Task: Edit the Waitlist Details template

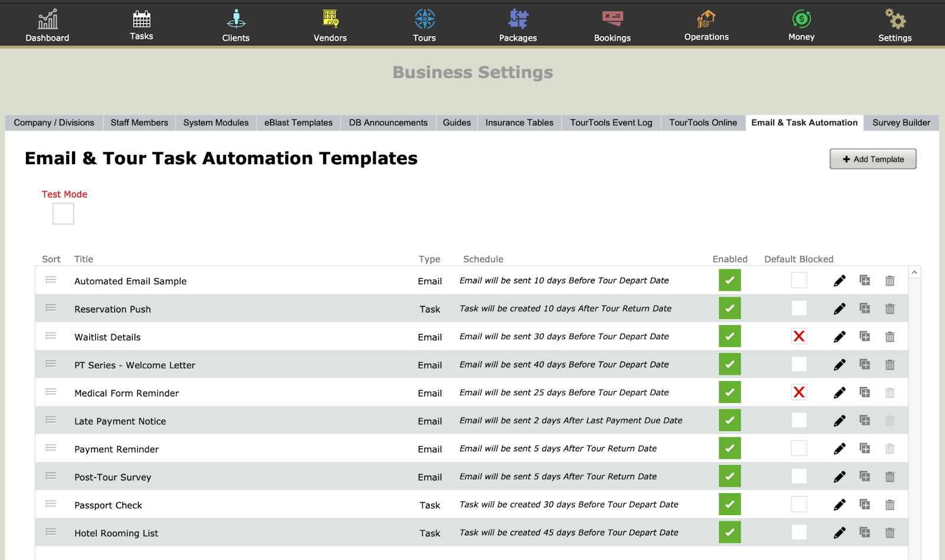Action: [839, 337]
